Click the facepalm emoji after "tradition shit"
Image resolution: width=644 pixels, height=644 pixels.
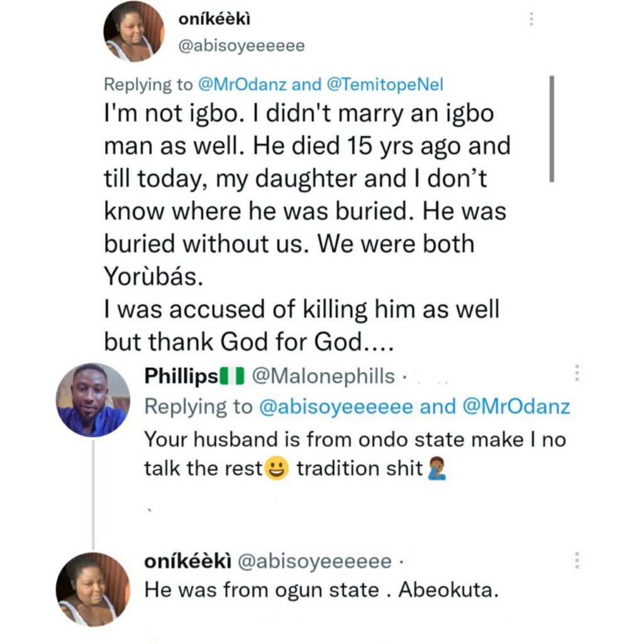tap(436, 470)
